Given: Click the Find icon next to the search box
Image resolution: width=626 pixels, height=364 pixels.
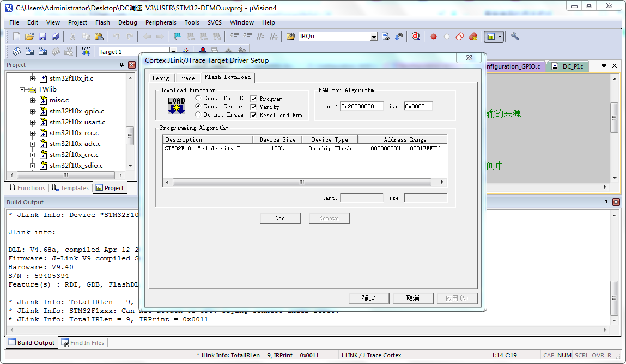Looking at the screenshot, I should click(386, 37).
